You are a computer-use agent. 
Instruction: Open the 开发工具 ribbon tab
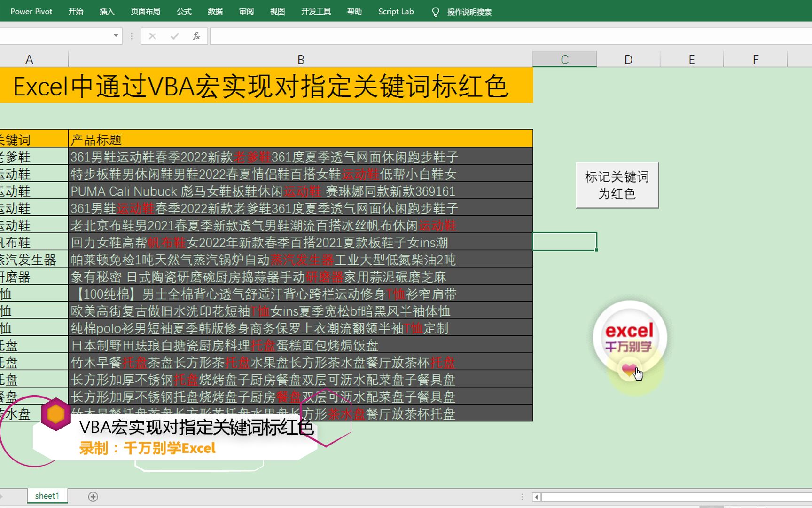[x=316, y=11]
